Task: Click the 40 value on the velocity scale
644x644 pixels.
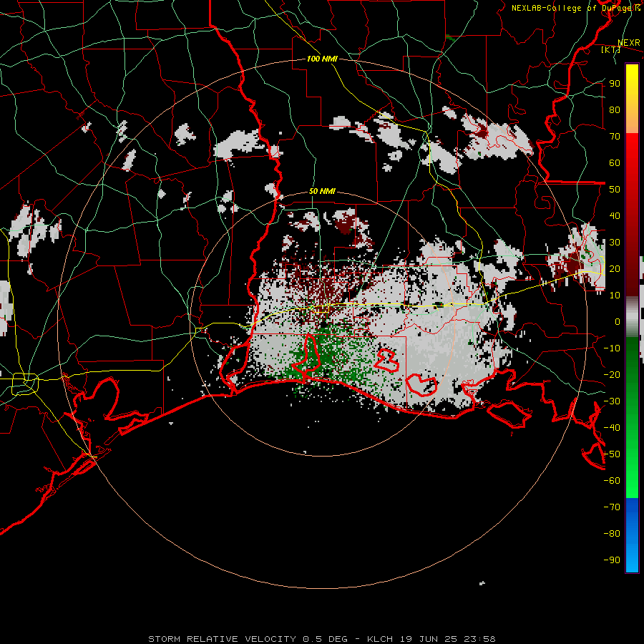Action: (x=615, y=215)
